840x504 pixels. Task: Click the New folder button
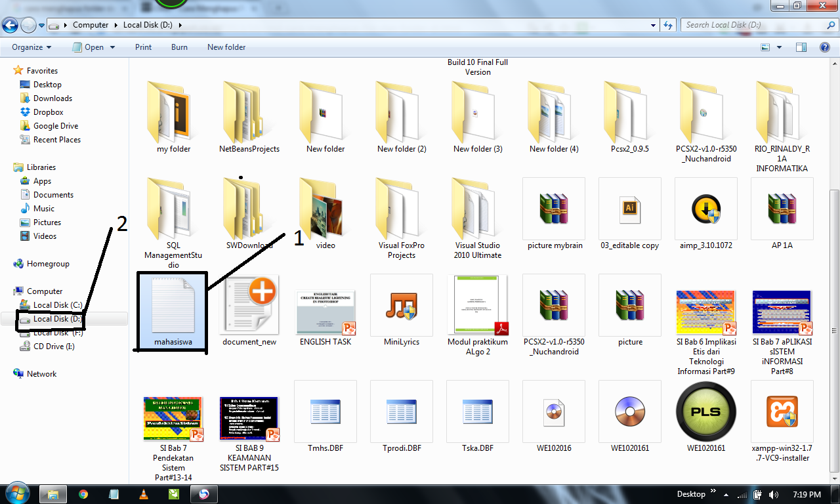tap(226, 47)
